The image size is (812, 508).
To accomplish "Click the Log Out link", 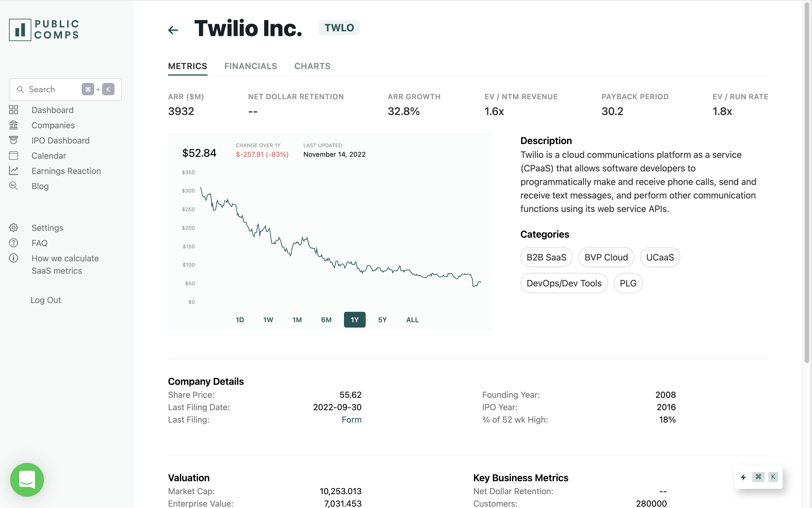I will coord(46,300).
